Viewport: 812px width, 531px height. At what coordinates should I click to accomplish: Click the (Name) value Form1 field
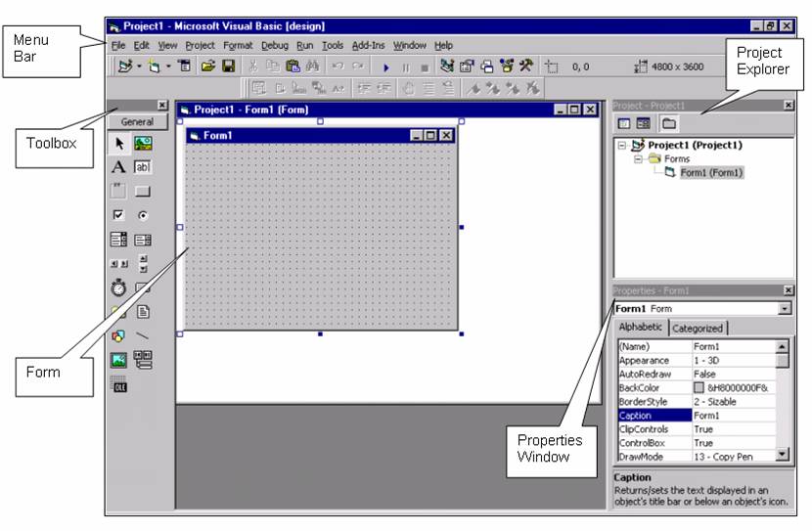click(734, 346)
